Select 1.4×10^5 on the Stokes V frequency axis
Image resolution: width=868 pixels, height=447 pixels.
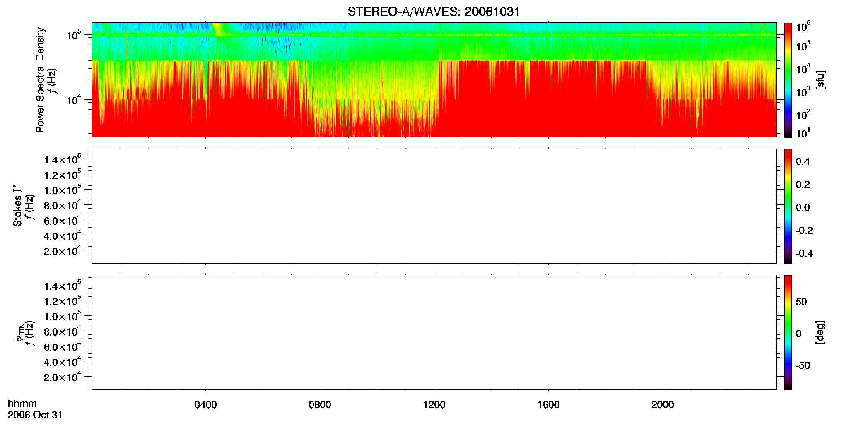coord(63,159)
